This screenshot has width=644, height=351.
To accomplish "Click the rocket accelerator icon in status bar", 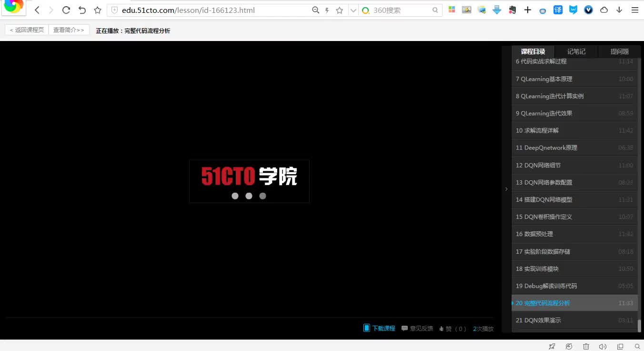I will click(552, 346).
